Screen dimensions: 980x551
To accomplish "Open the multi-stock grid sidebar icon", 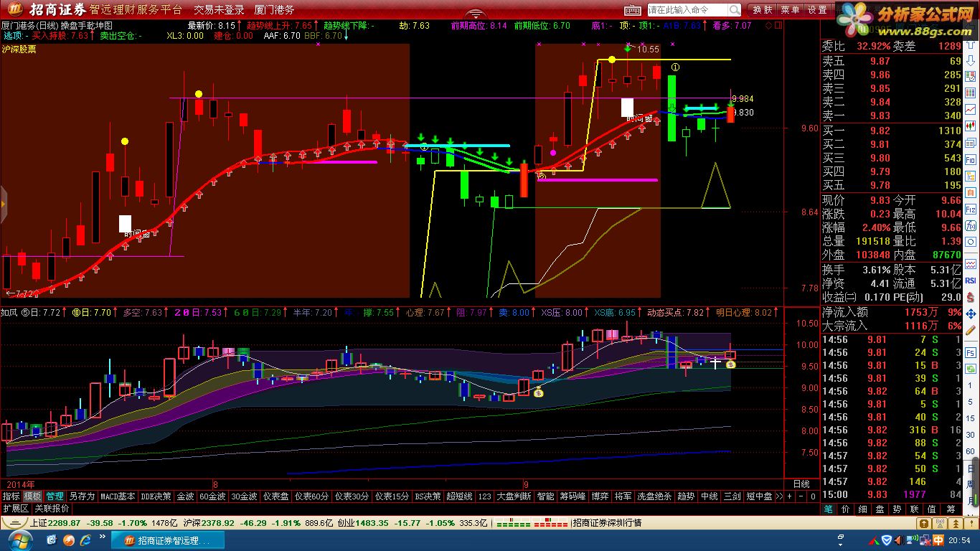I will [971, 94].
